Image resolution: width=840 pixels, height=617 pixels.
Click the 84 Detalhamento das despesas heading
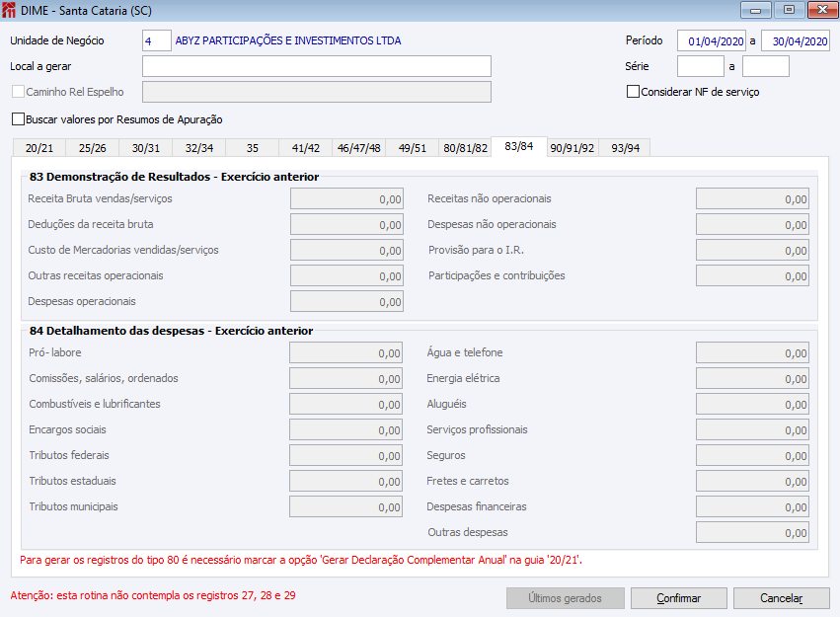point(171,331)
